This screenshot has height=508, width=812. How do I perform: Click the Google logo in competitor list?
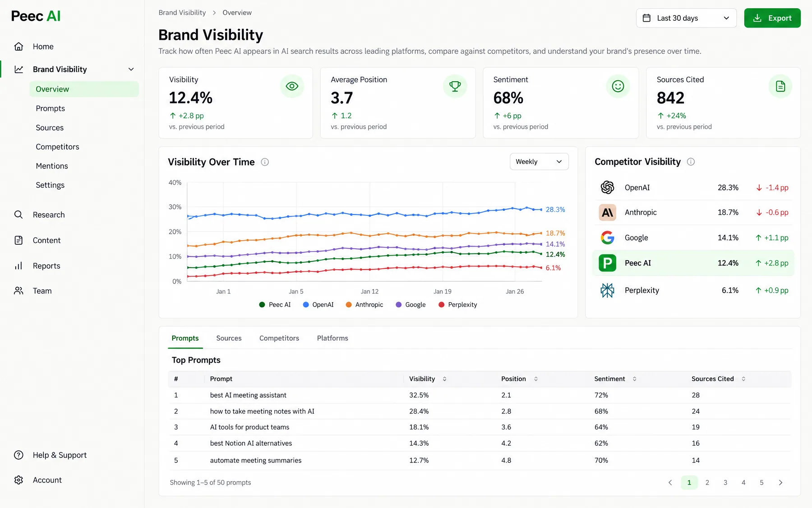click(608, 238)
